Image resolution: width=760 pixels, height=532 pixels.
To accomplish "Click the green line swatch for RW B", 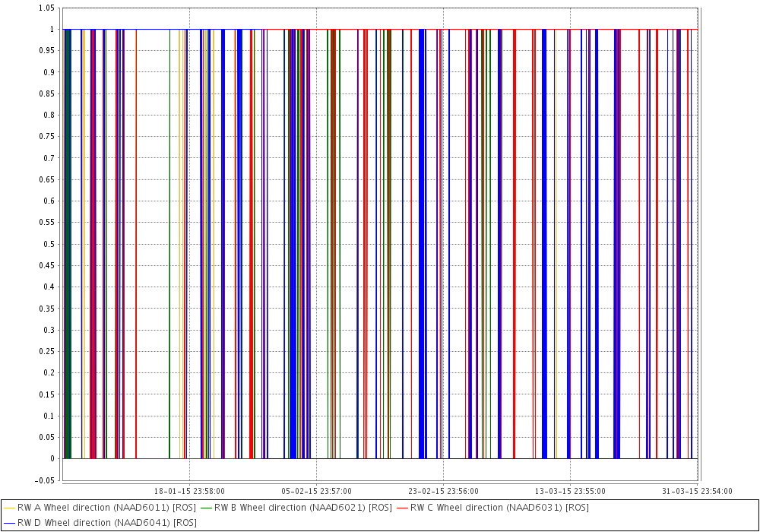I will coord(206,508).
